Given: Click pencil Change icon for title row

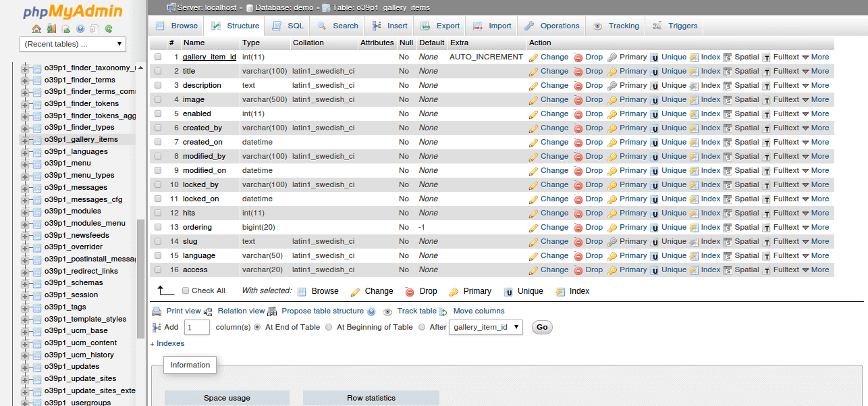Looking at the screenshot, I should 533,72.
